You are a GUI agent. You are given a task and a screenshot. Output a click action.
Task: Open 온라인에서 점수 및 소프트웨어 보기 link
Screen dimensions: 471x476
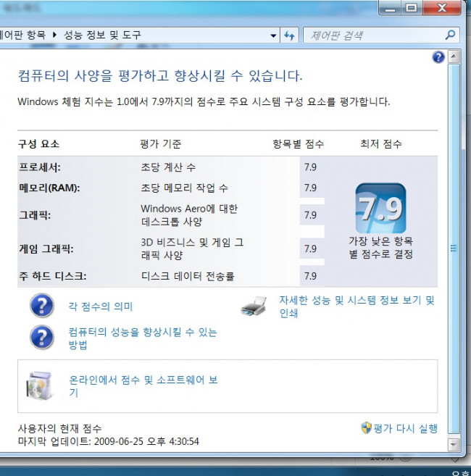[x=143, y=386]
